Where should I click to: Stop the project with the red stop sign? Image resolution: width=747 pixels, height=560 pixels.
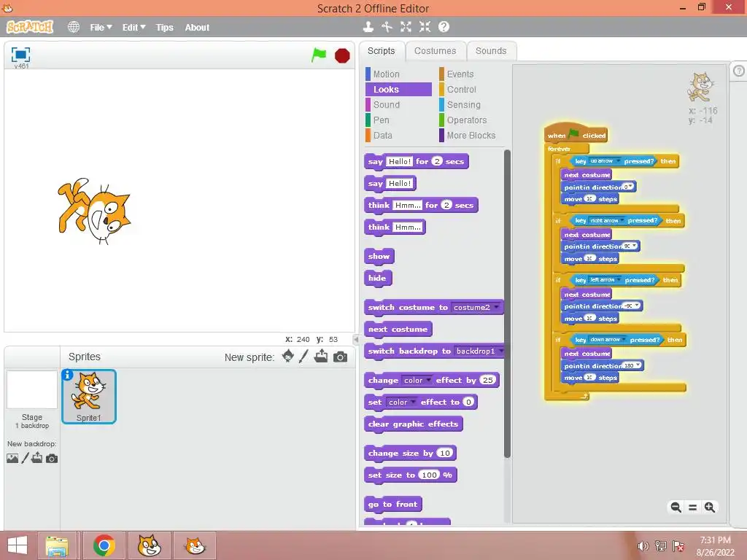click(342, 55)
